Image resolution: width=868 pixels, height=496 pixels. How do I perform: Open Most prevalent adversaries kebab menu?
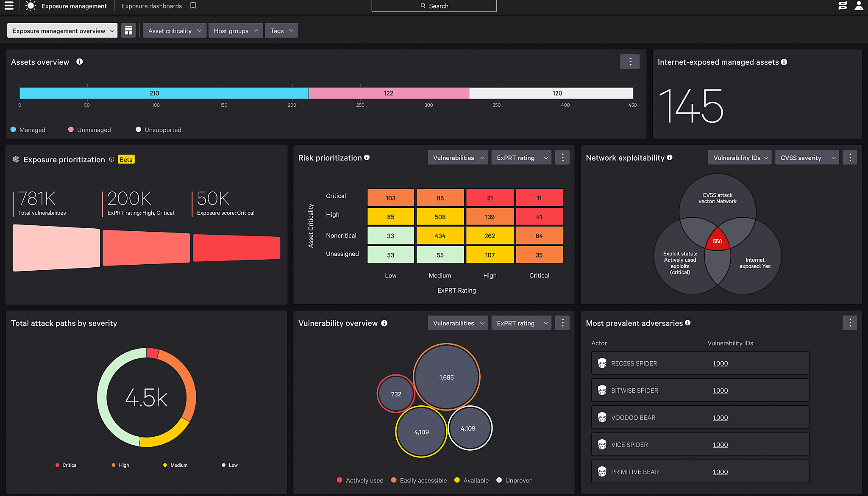(850, 323)
